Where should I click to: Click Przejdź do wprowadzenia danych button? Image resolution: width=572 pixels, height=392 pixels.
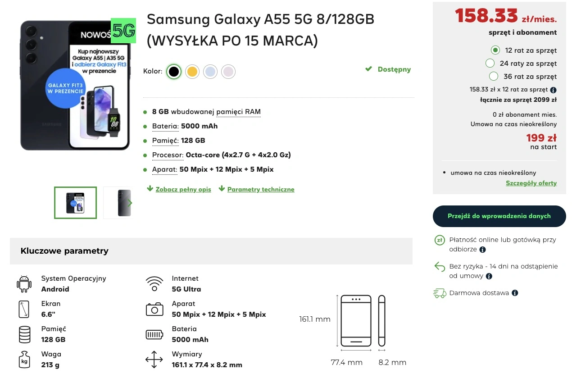click(499, 216)
